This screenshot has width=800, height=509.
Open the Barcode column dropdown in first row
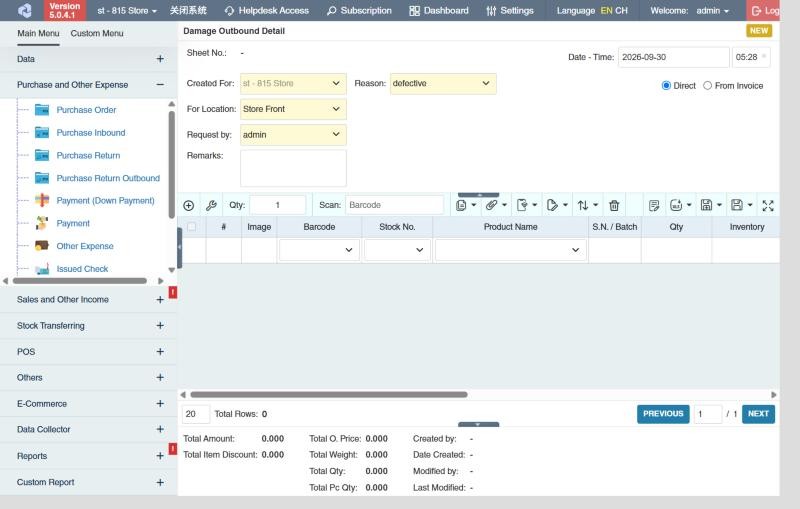319,250
